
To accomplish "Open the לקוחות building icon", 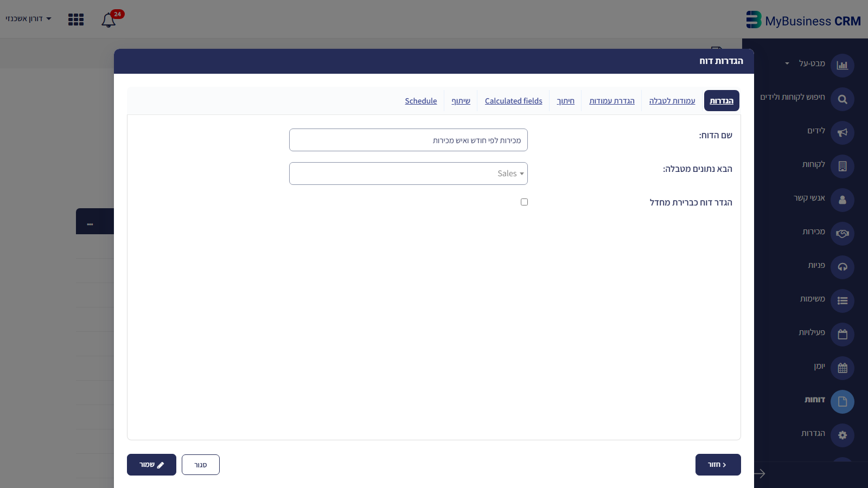I will click(842, 166).
